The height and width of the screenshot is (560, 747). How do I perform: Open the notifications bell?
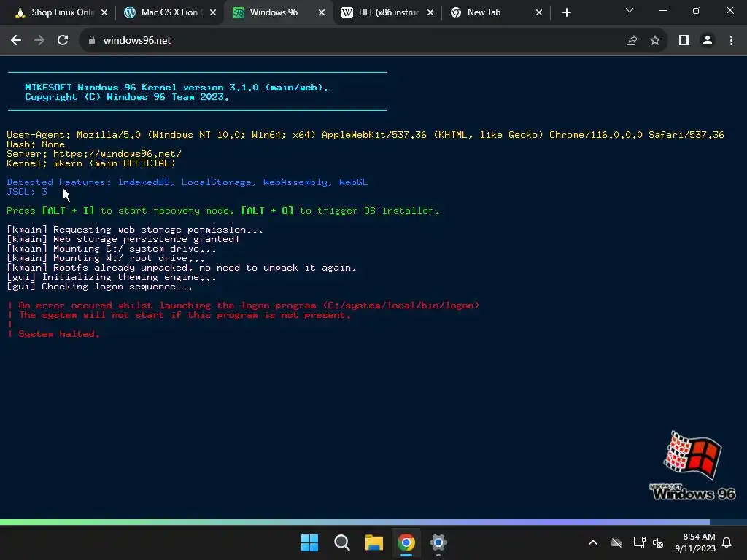click(727, 542)
